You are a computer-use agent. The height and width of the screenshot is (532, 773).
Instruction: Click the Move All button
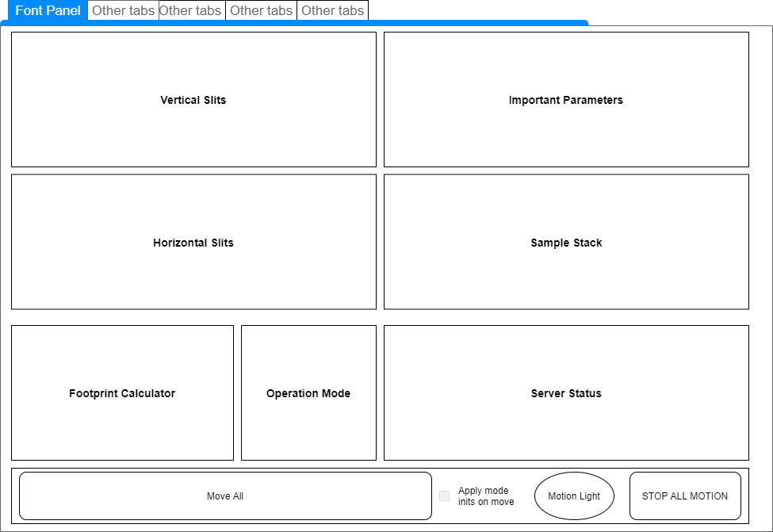tap(225, 496)
